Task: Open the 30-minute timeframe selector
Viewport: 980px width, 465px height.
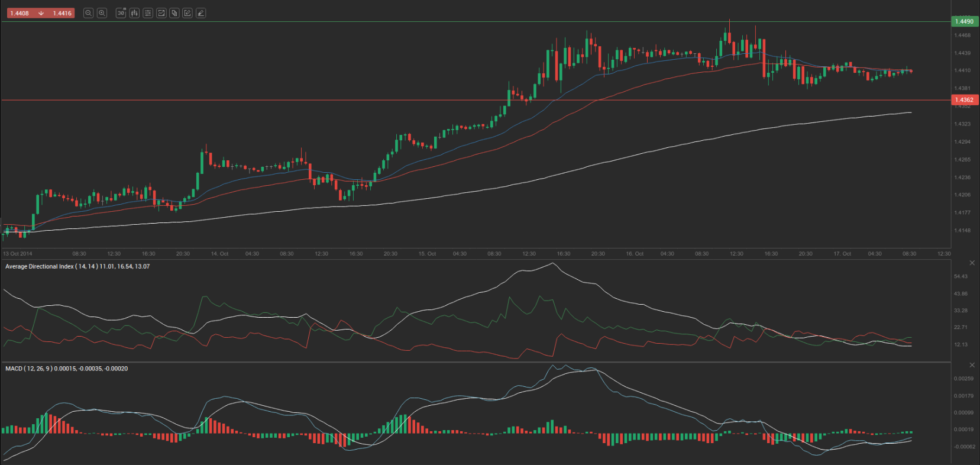Action: pos(121,13)
